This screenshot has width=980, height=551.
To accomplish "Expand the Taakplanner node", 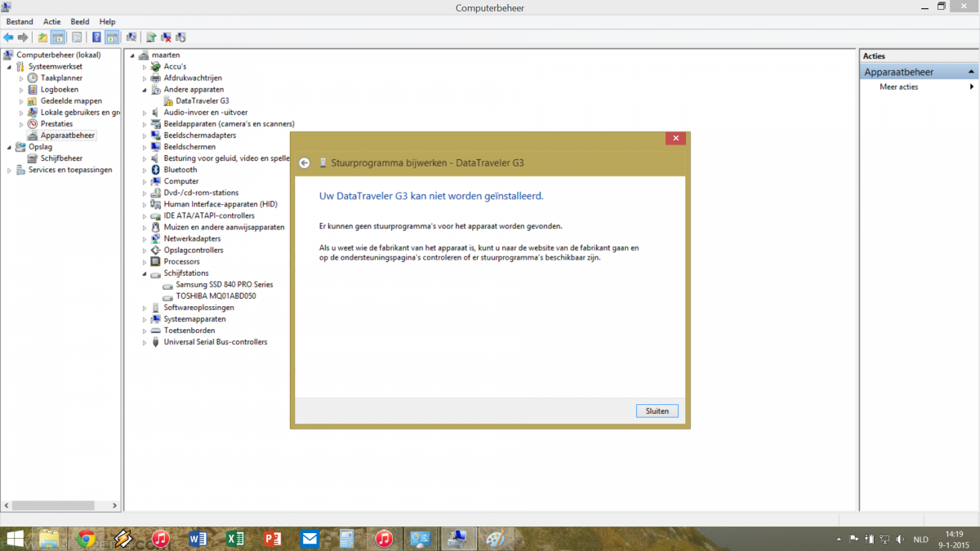I will click(21, 78).
